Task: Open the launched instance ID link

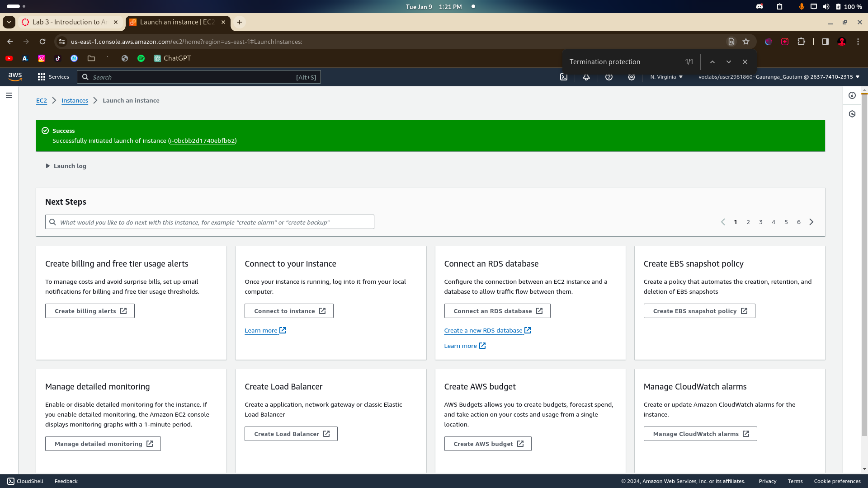Action: [x=202, y=141]
